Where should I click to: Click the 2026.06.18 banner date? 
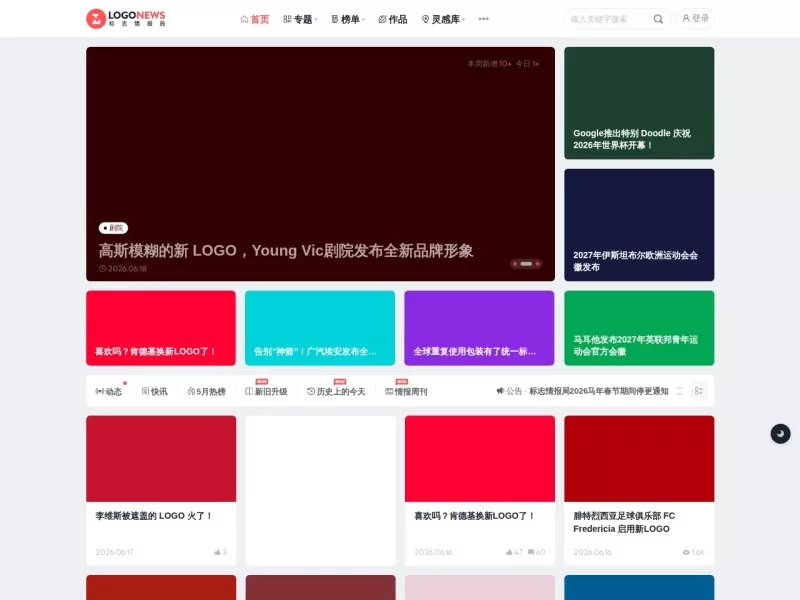(x=123, y=268)
